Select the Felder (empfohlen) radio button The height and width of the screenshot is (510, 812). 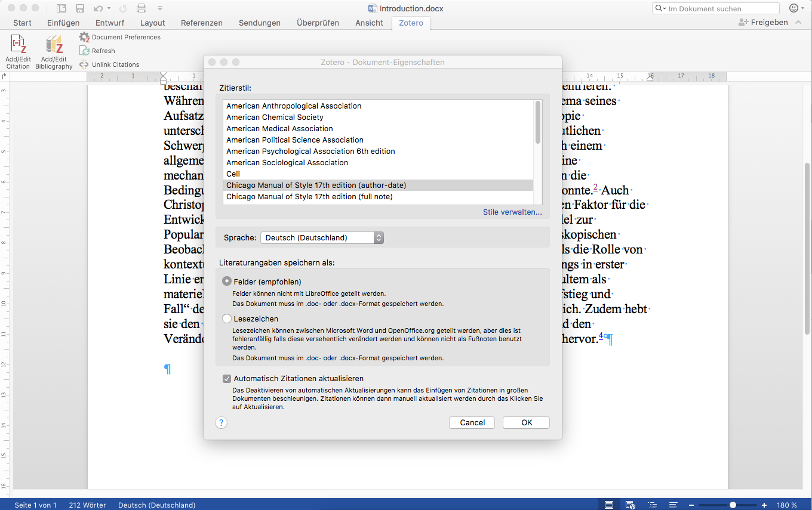click(x=227, y=281)
